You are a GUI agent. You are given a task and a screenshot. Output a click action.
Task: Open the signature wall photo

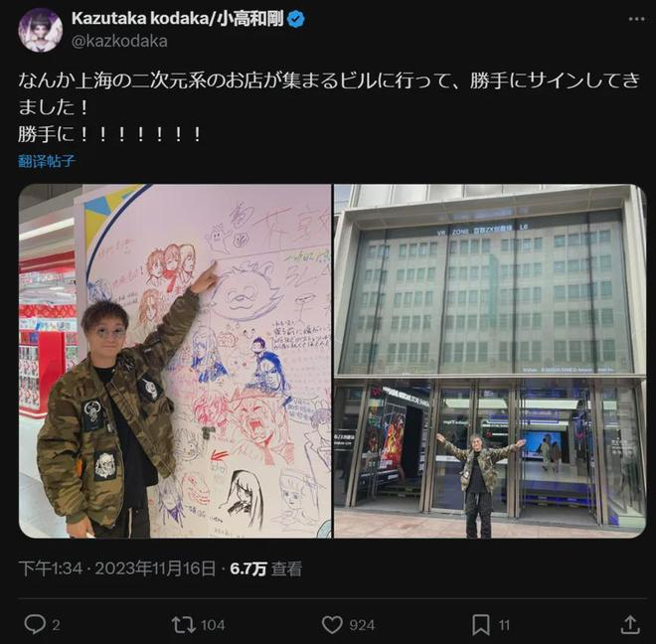(x=175, y=361)
